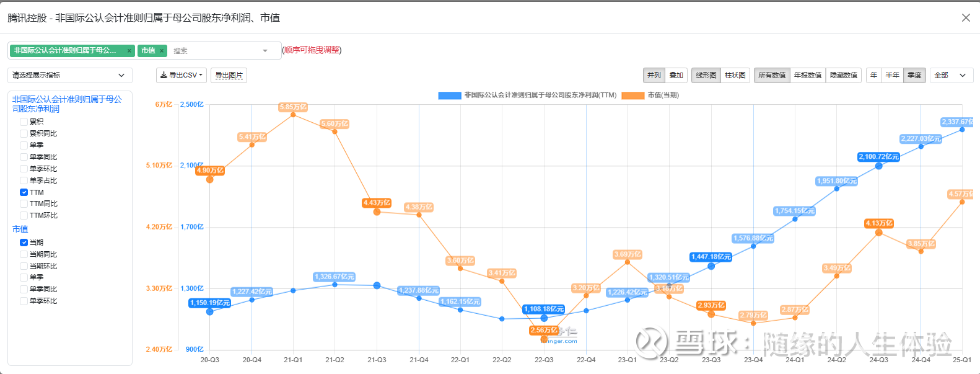This screenshot has height=374, width=980.
Task: Select the 柱状图 chart type
Action: (735, 75)
